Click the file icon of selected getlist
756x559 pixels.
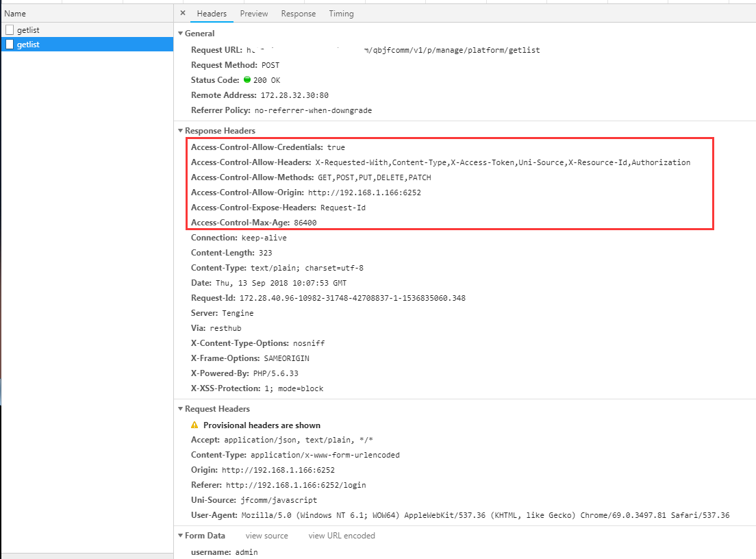tap(10, 45)
